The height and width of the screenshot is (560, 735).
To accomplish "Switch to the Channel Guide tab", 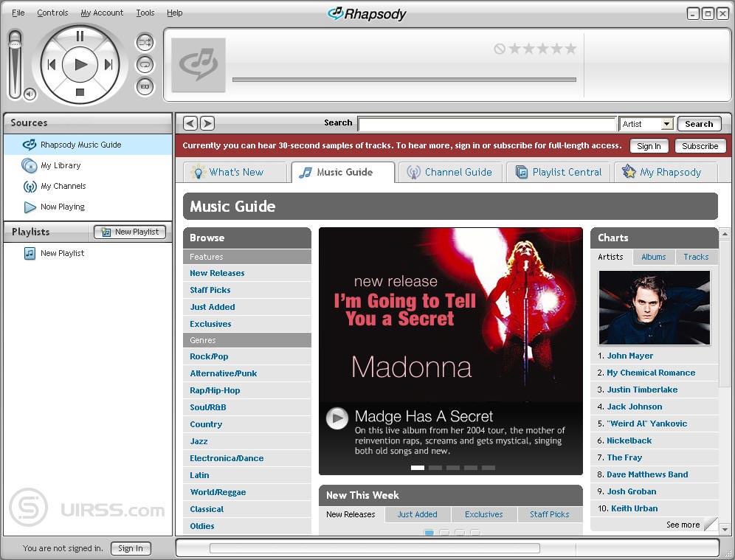I will pos(450,173).
